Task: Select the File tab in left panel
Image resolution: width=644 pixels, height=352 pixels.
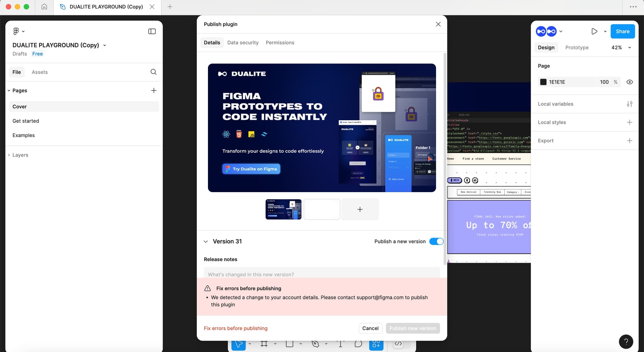Action: [16, 72]
